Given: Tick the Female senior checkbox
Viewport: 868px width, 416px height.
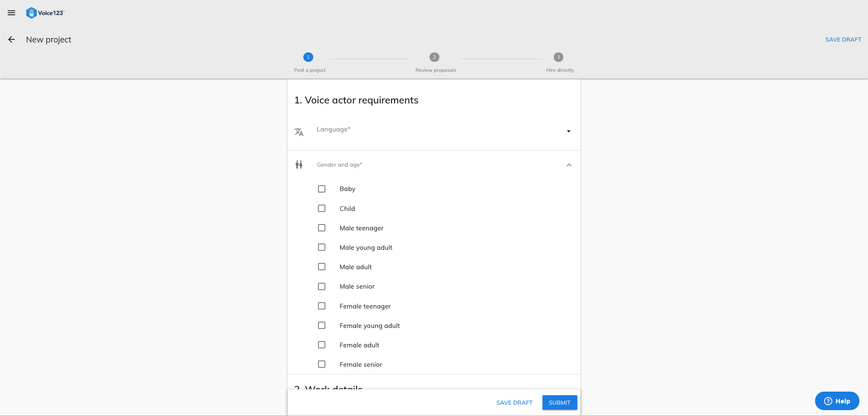Looking at the screenshot, I should [x=322, y=365].
